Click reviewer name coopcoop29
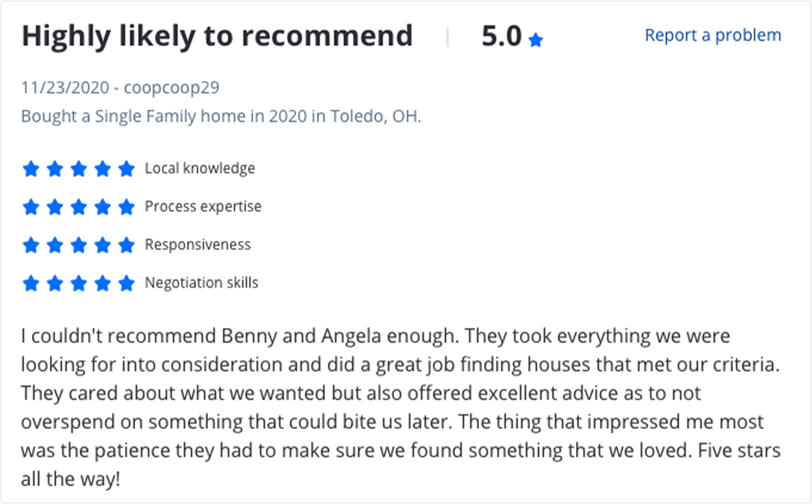The height and width of the screenshot is (504, 812). [171, 88]
